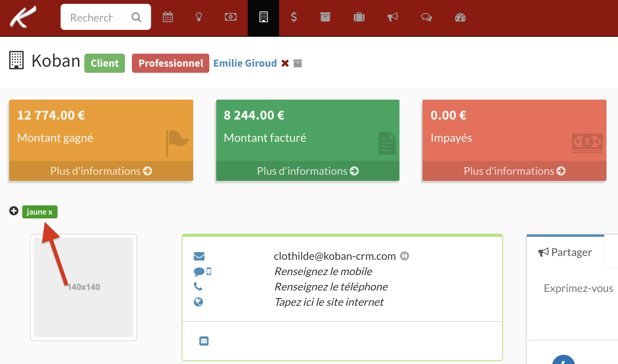
Task: Open the briefcase icon in navbar
Action: click(x=359, y=17)
